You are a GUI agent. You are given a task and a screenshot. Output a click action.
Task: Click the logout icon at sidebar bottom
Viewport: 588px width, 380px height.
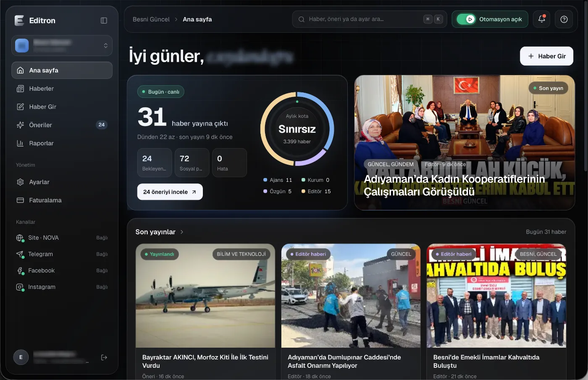(104, 357)
